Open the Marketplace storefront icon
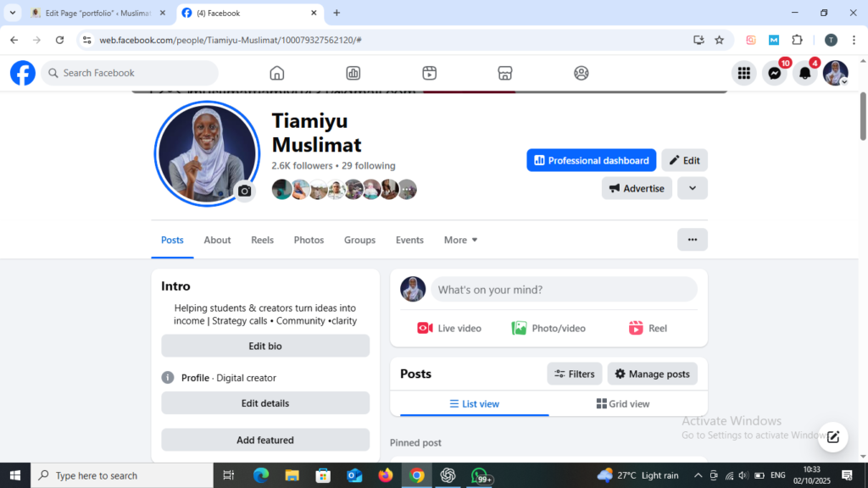This screenshot has width=868, height=488. tap(505, 73)
